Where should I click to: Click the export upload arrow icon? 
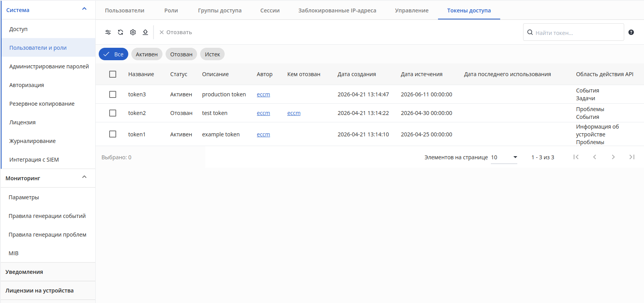(x=145, y=32)
